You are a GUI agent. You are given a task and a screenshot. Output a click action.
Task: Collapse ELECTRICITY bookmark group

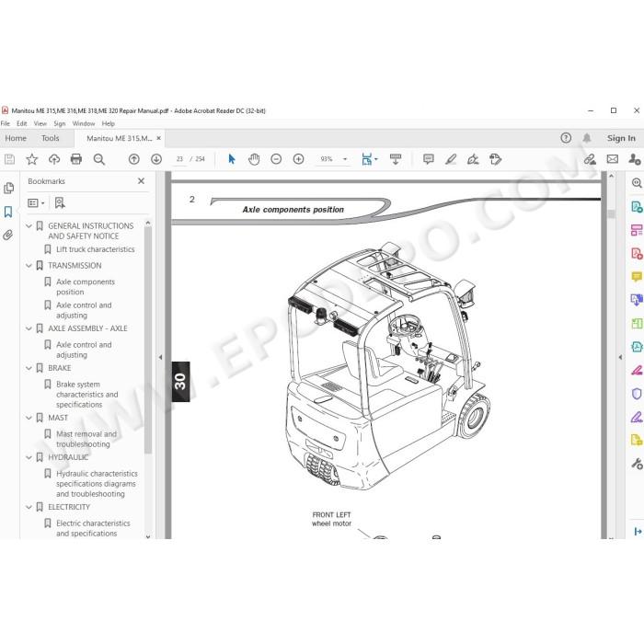click(x=29, y=507)
